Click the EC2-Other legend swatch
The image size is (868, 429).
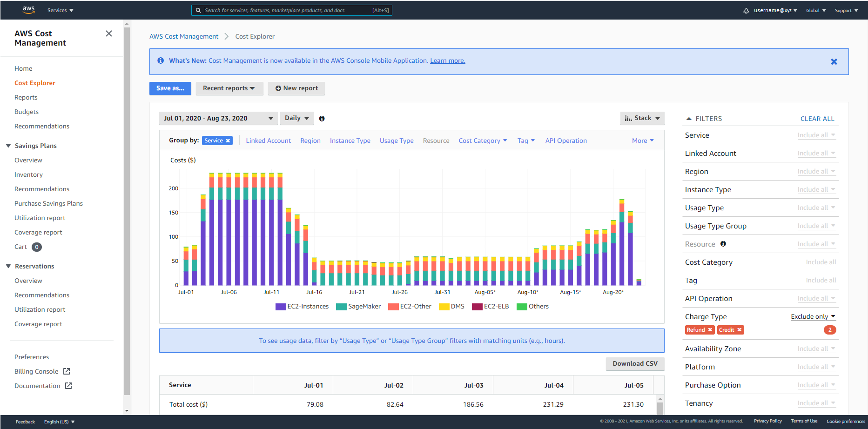pos(393,307)
